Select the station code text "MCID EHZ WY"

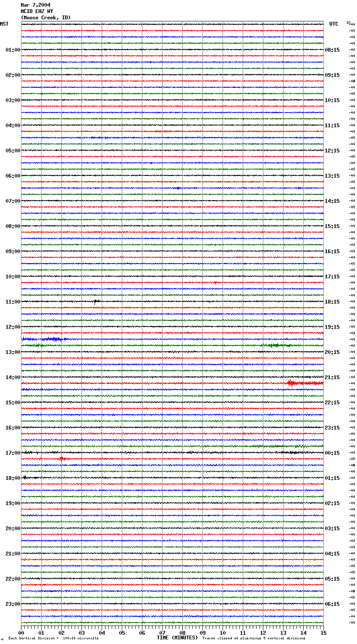point(37,11)
